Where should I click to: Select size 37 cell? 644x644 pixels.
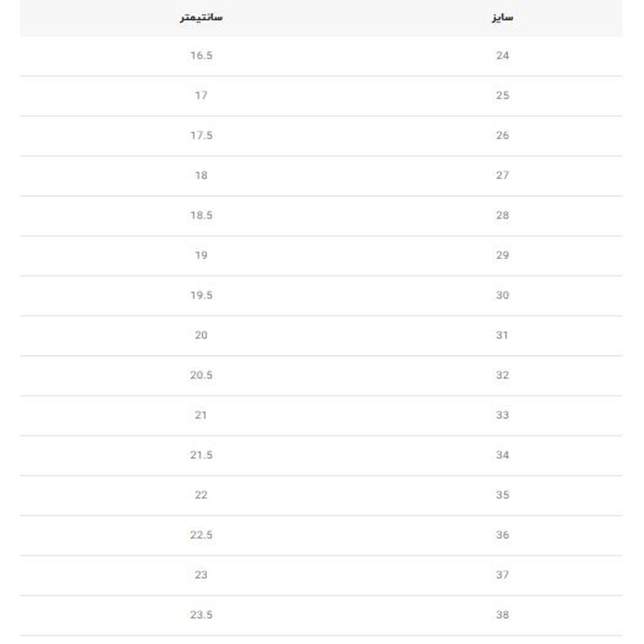[x=502, y=575]
